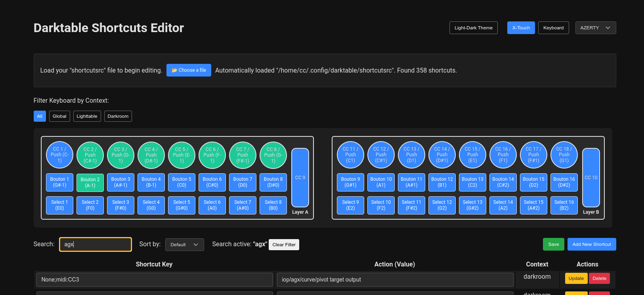This screenshot has width=644, height=295.
Task: Click the CC 5 / Push (E-1) knob
Action: coord(182,155)
